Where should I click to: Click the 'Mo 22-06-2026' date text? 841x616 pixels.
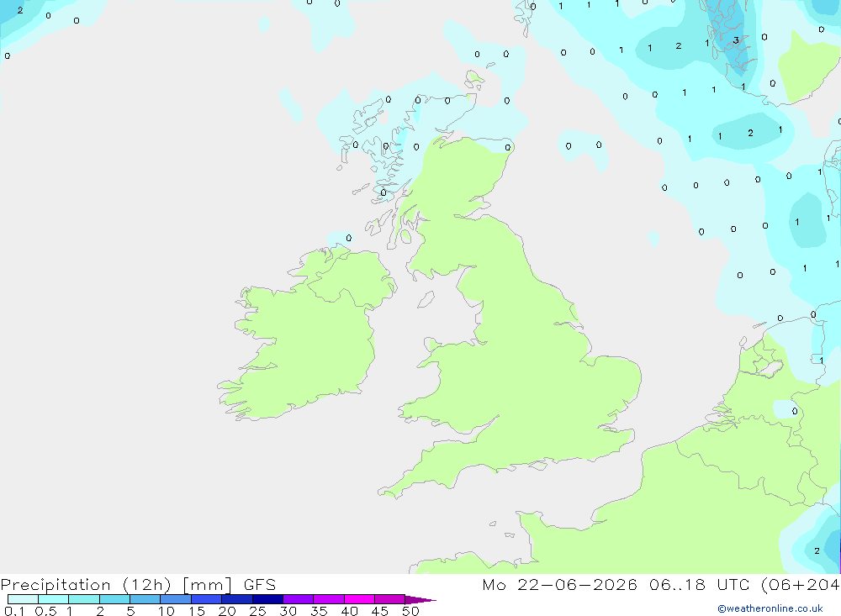[x=559, y=584]
